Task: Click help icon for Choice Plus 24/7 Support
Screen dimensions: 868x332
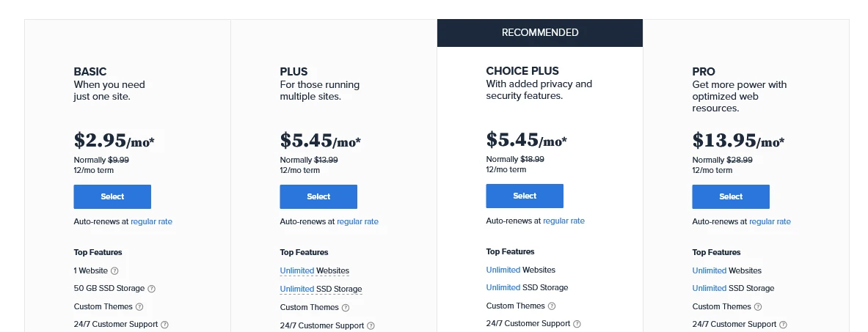Action: (577, 324)
